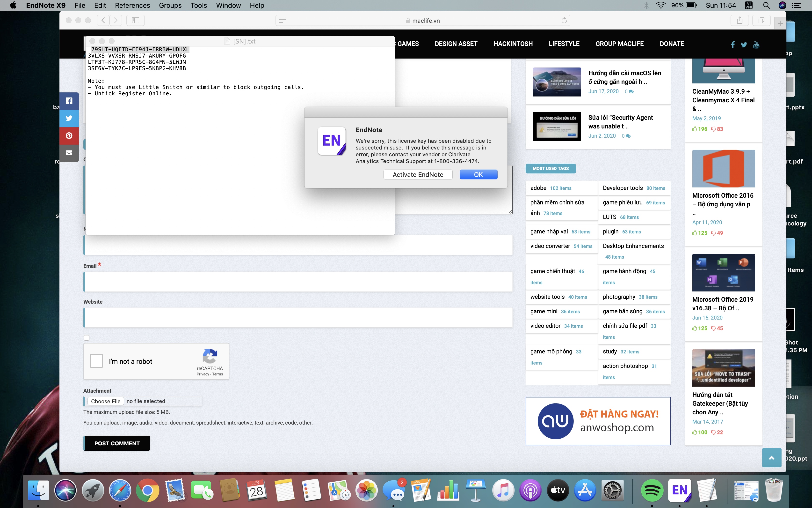Reload the page with Safari's refresh icon

(564, 21)
